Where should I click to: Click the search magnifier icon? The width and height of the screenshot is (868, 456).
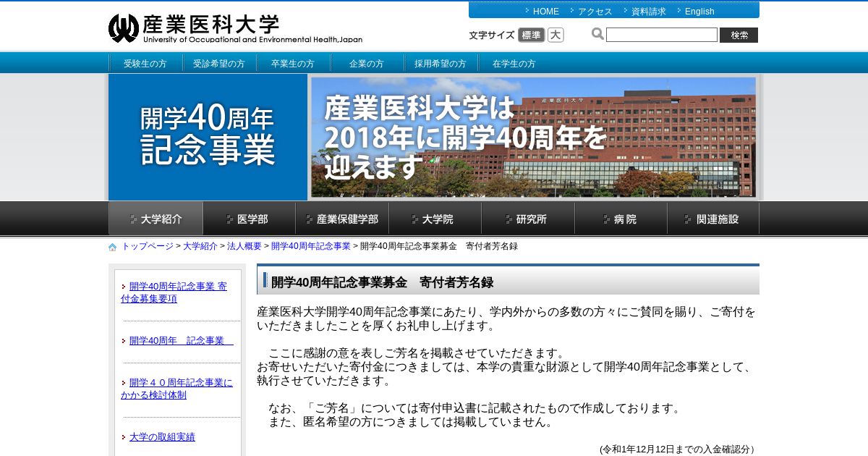(597, 34)
